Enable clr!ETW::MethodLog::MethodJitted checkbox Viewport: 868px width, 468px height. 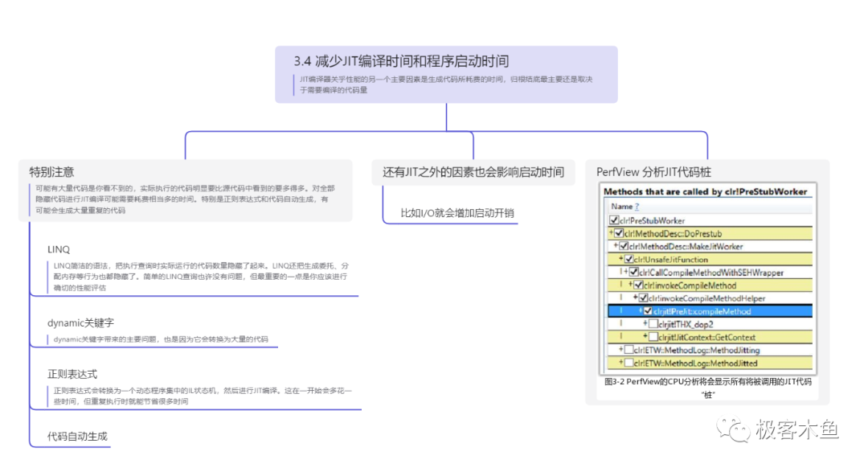(628, 363)
